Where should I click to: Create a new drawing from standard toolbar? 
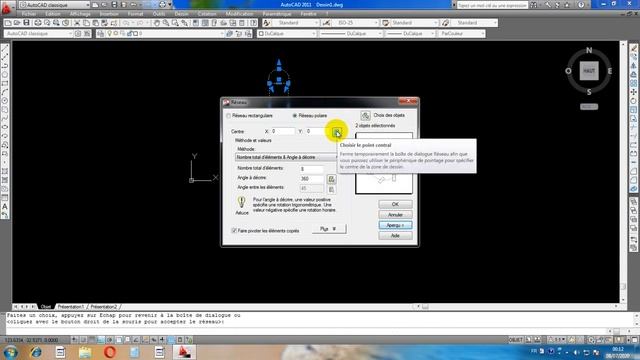pos(8,23)
